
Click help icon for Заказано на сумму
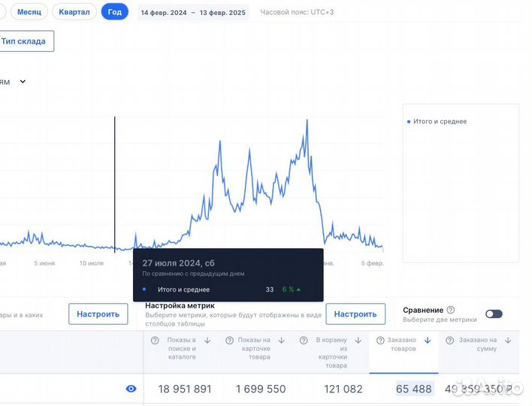451,341
